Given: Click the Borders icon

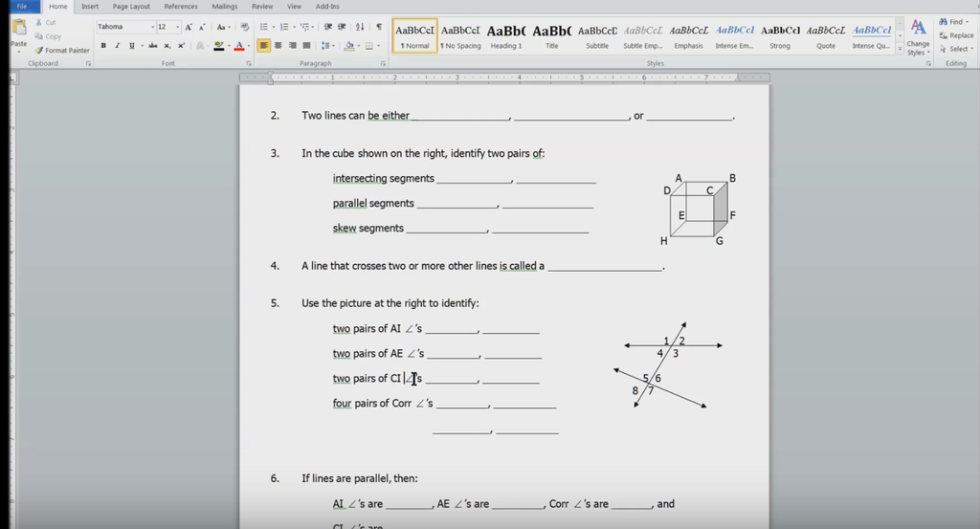Looking at the screenshot, I should pyautogui.click(x=368, y=46).
